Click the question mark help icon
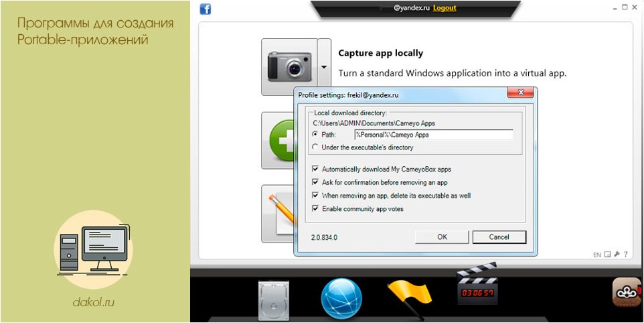This screenshot has width=644, height=323. tap(625, 255)
